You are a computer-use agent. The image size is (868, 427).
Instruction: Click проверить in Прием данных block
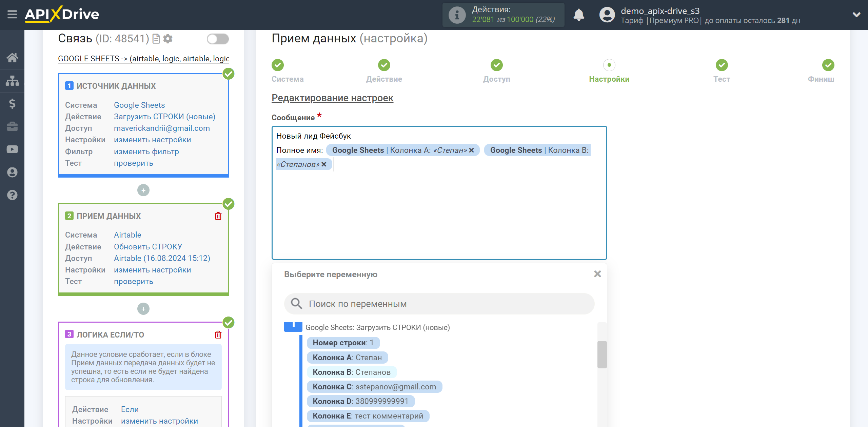[x=134, y=281]
